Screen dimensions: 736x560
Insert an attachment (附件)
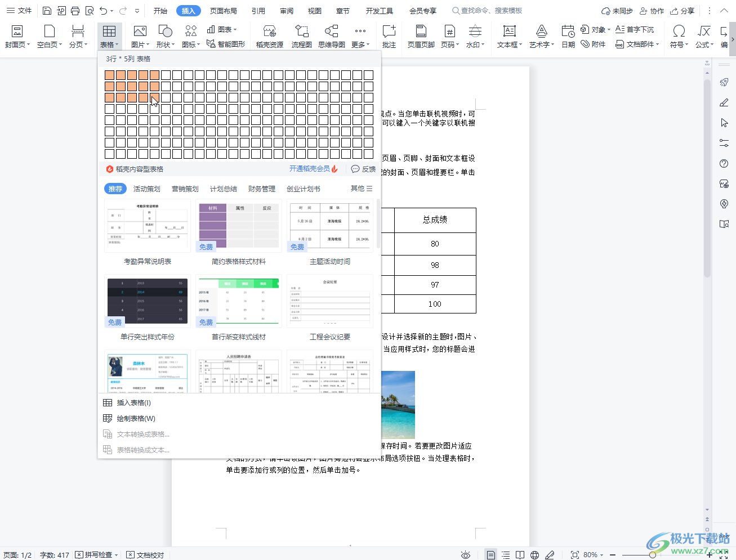point(594,44)
